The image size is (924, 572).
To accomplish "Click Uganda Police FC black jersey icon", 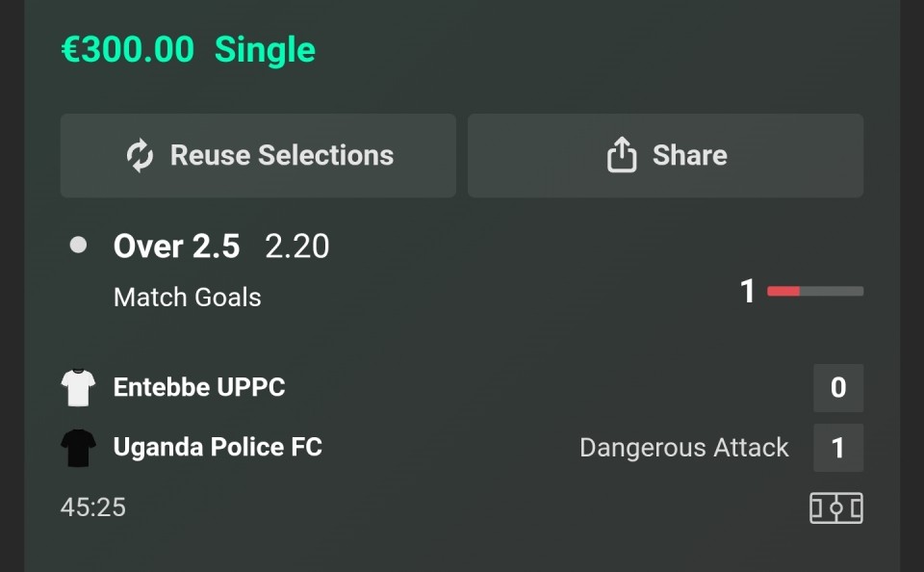I will pyautogui.click(x=78, y=448).
